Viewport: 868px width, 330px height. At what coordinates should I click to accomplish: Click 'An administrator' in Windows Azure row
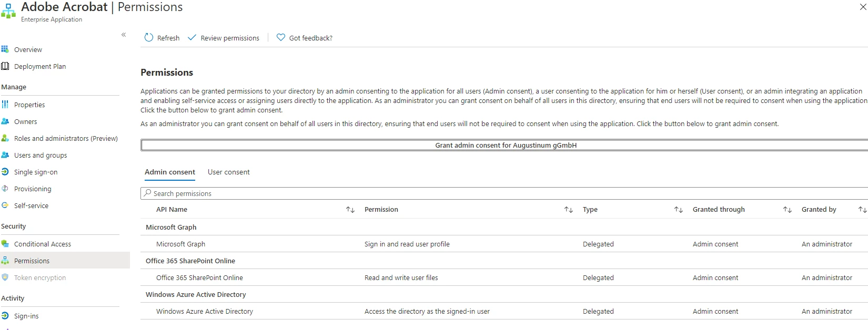tap(827, 311)
